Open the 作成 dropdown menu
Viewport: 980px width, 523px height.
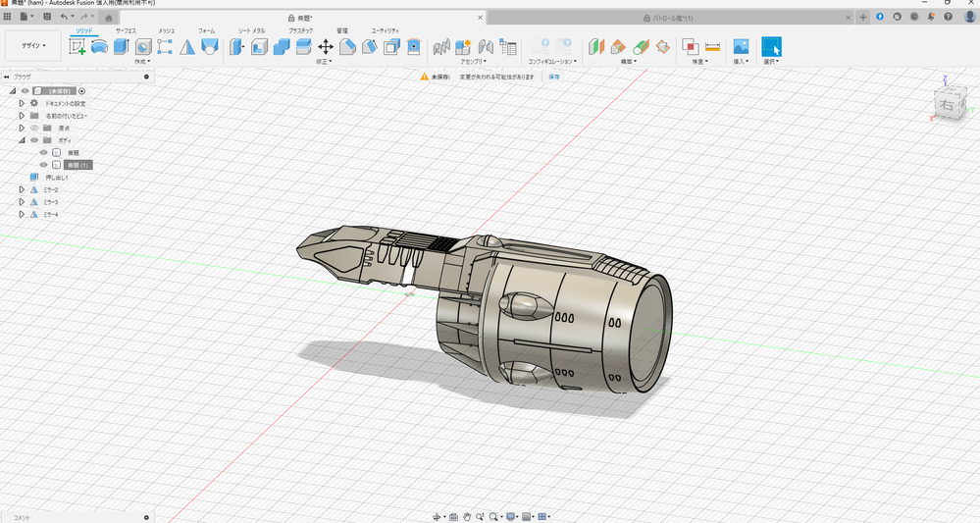tap(142, 62)
